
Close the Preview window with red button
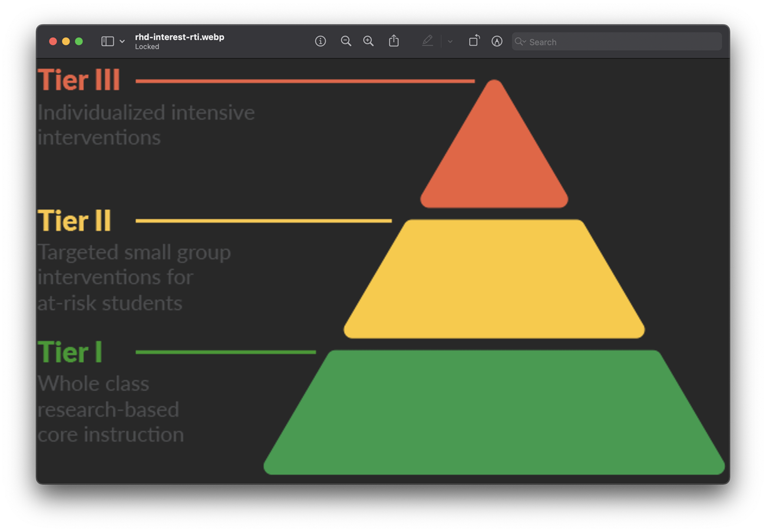pyautogui.click(x=53, y=41)
